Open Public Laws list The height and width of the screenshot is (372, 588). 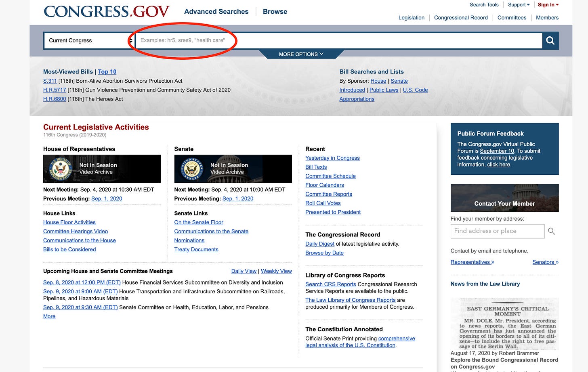coord(384,90)
